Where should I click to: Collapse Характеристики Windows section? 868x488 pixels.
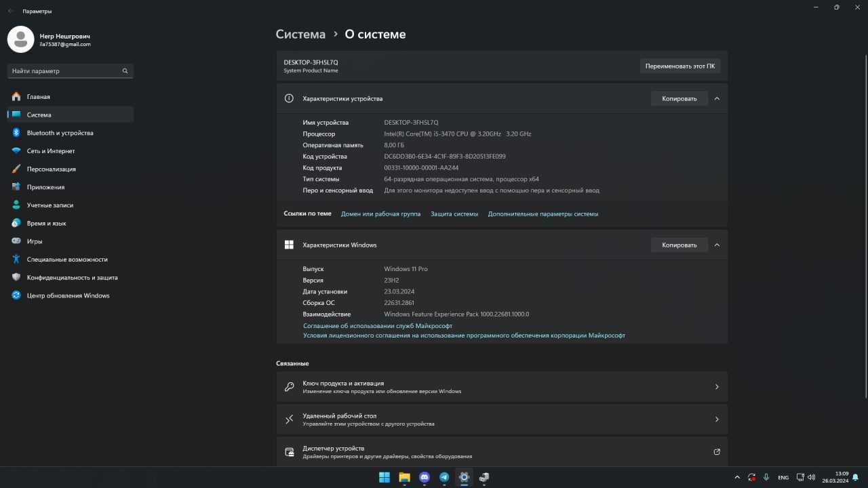click(717, 245)
